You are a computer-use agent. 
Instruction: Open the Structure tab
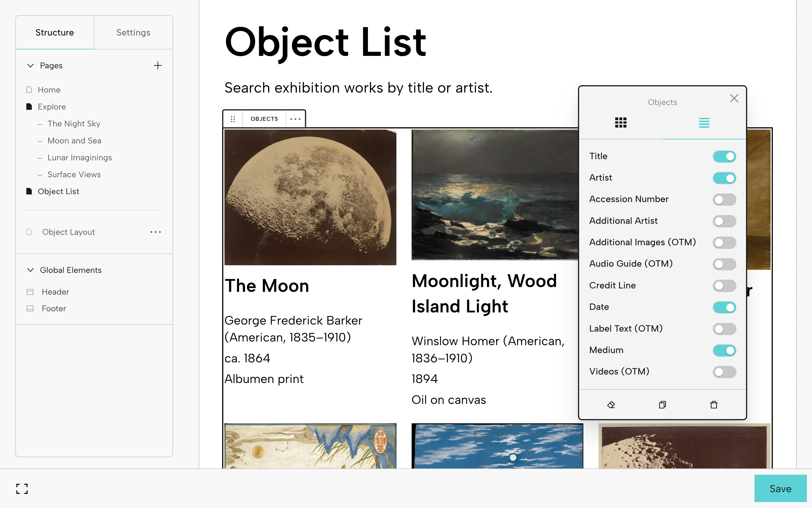coord(55,32)
